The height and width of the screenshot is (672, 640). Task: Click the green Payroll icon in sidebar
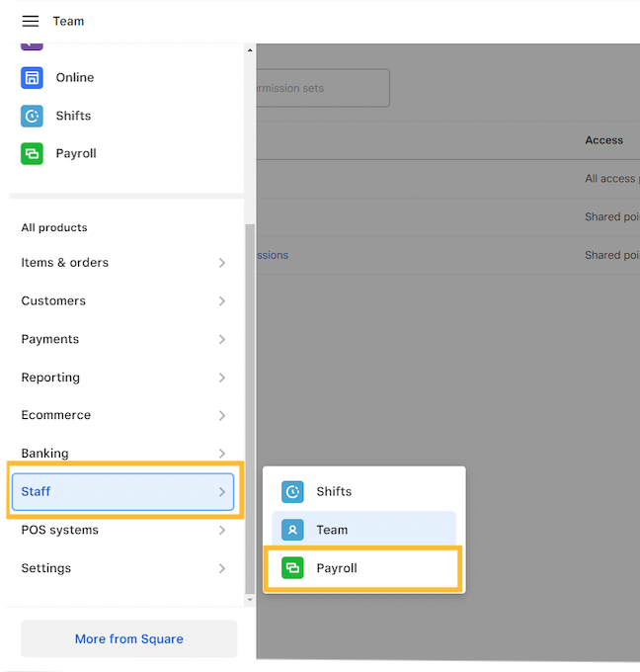(32, 153)
